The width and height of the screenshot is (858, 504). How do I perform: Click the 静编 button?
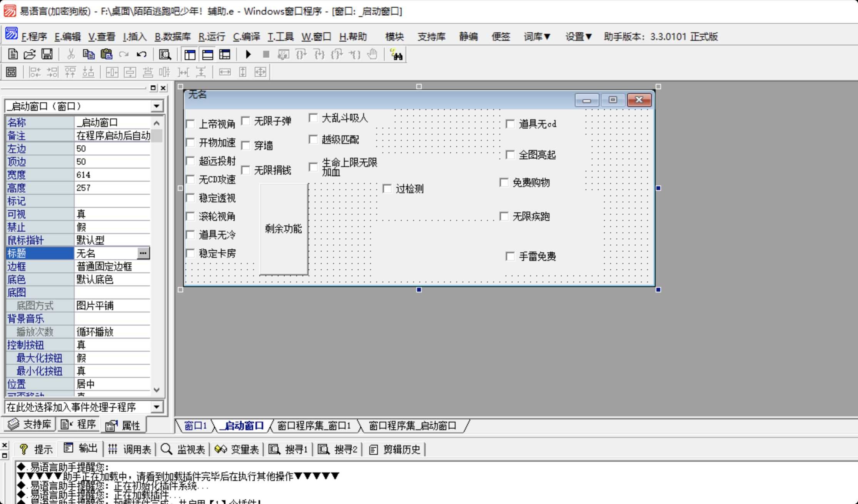click(468, 37)
